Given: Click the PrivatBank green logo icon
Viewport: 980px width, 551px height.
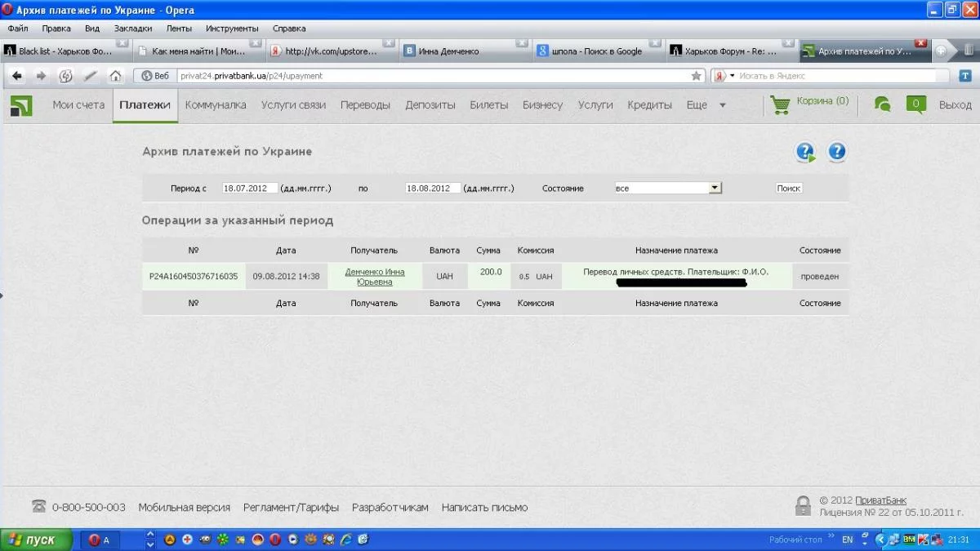Looking at the screenshot, I should click(21, 105).
